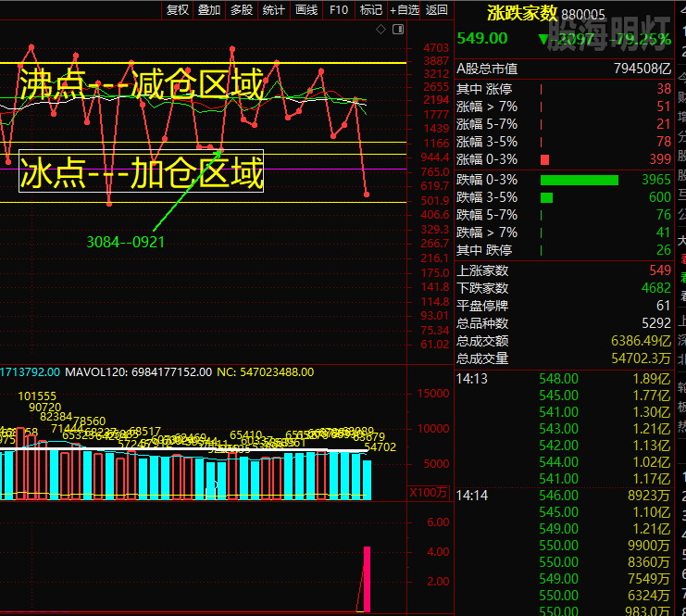Viewport: 686px width, 616px height.
Task: Click the tall pink indicator bar
Action: (367, 579)
